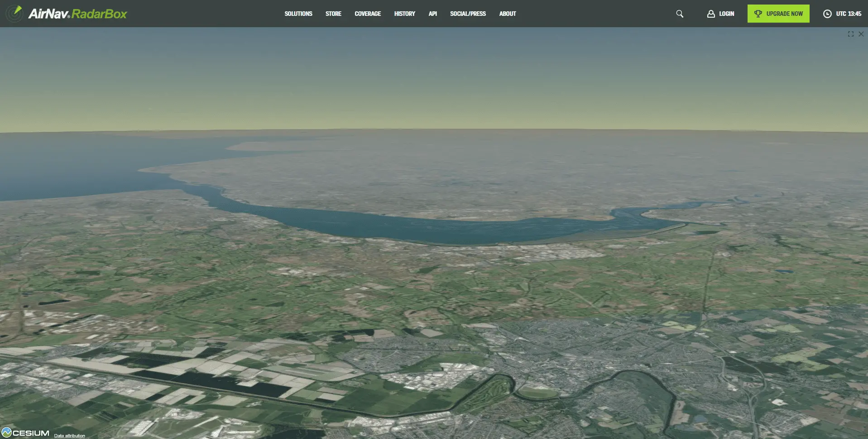Open the API menu item
Viewport: 868px width, 439px height.
tap(432, 14)
